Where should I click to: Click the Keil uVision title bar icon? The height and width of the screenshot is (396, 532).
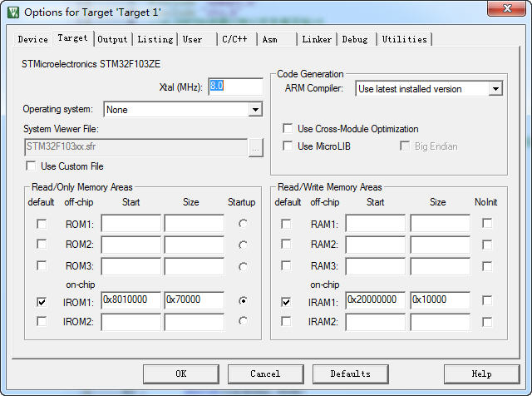(13, 12)
